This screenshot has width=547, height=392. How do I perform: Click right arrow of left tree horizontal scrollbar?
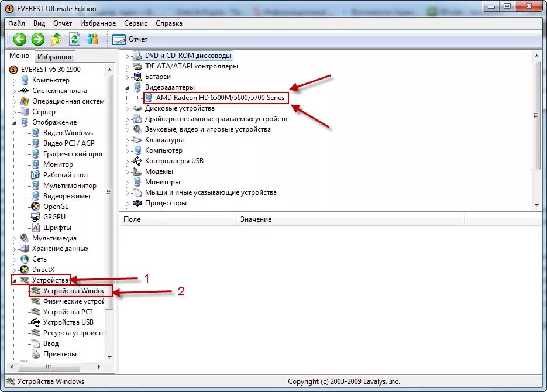99,367
